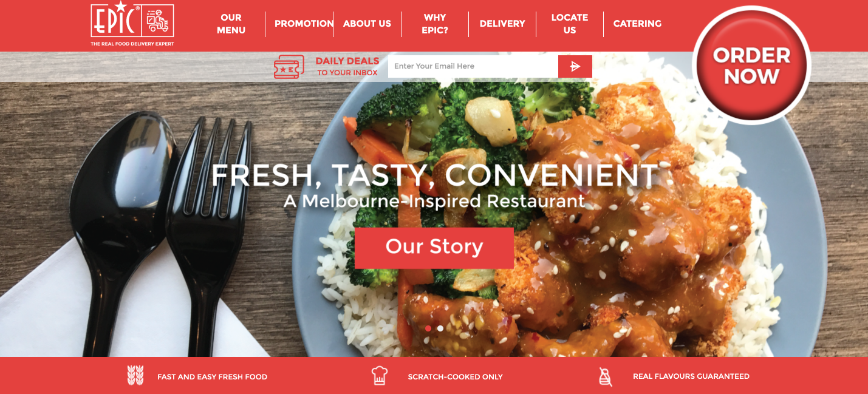Click the crossed-out bottle Real Flavours icon

[x=605, y=376]
